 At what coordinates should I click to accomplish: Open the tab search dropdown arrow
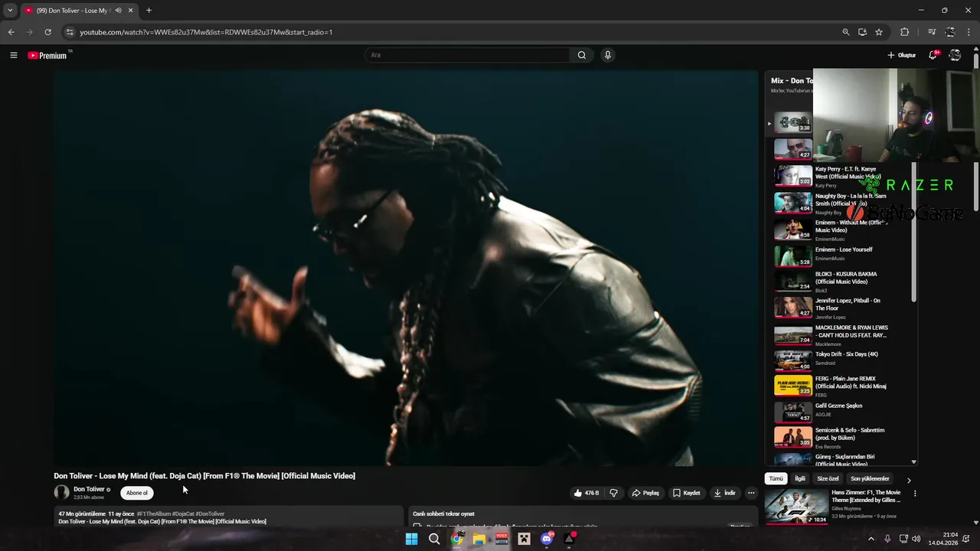click(x=10, y=11)
